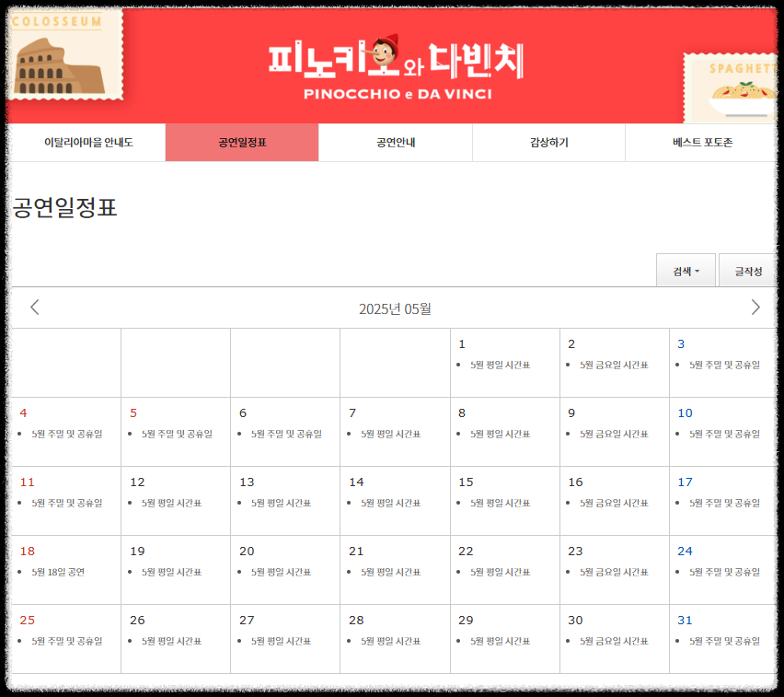Click date number 24 in calendar
784x697 pixels.
[x=685, y=551]
